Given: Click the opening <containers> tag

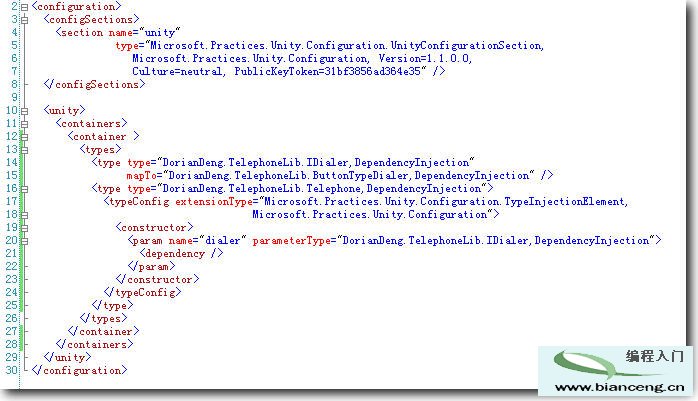Looking at the screenshot, I should tap(91, 123).
